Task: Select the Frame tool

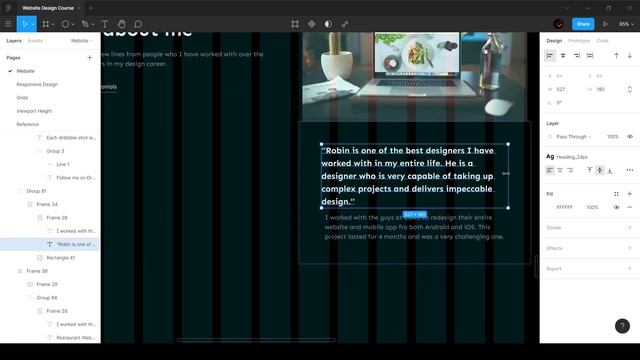Action: pyautogui.click(x=46, y=24)
